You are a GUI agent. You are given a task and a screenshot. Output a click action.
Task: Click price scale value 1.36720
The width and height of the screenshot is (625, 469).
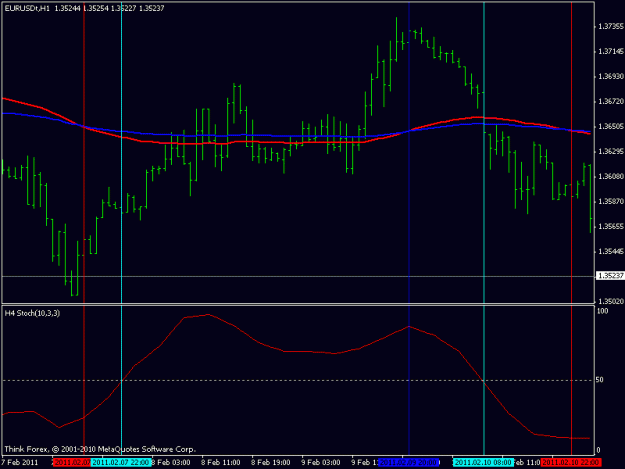(611, 102)
